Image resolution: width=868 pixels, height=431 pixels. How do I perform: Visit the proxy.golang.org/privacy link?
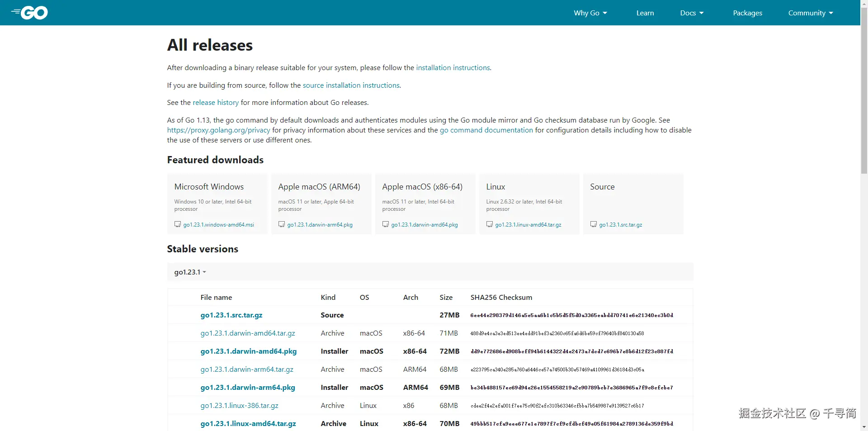[x=219, y=130]
